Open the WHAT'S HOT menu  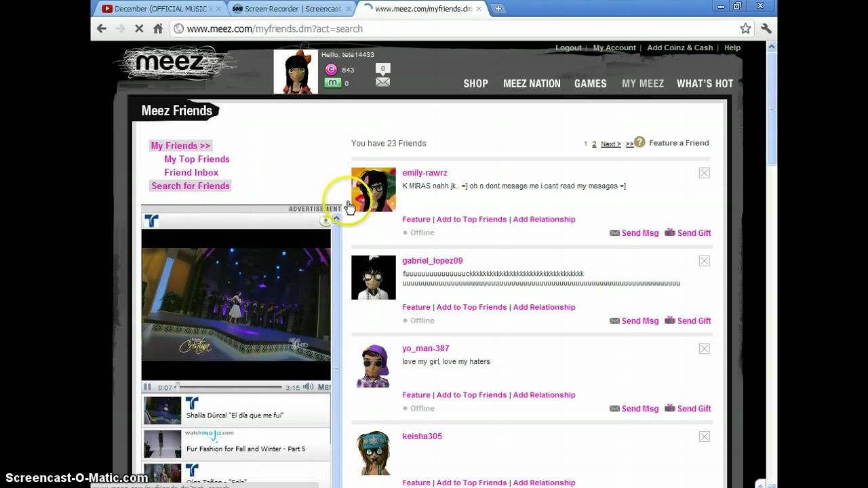pyautogui.click(x=705, y=83)
